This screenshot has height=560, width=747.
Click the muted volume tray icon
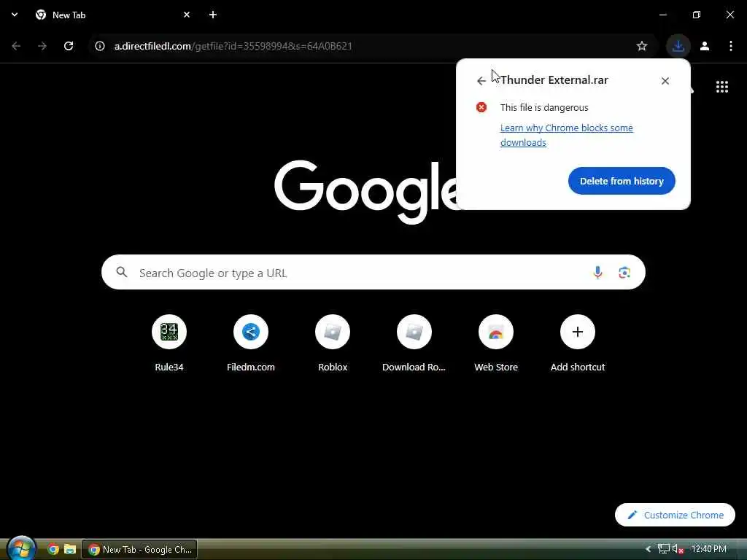(678, 550)
